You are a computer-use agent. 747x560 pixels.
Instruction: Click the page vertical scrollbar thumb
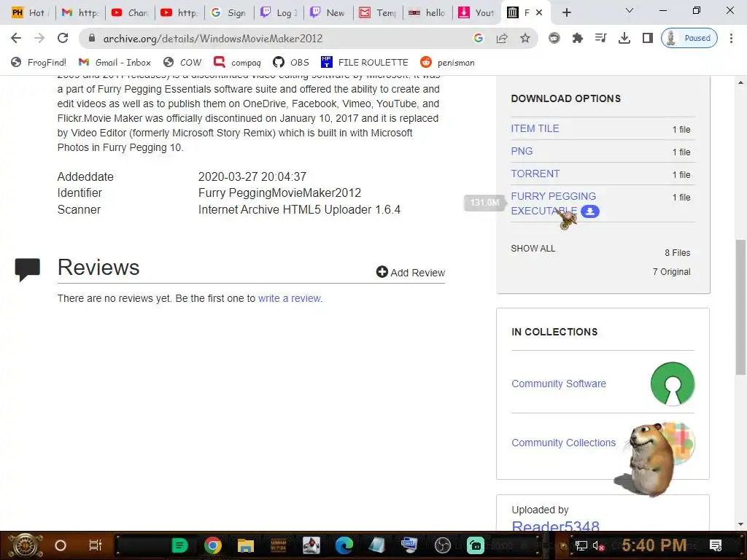[x=741, y=307]
